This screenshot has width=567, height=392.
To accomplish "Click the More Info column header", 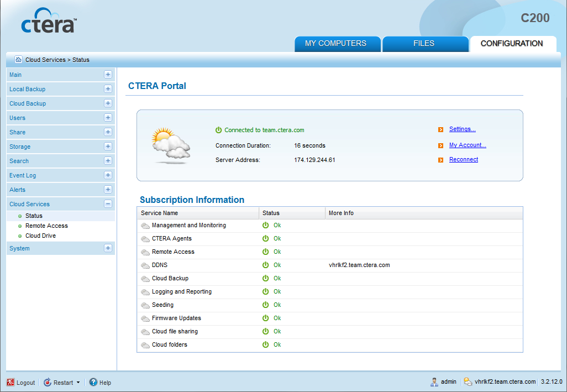I will (x=424, y=213).
